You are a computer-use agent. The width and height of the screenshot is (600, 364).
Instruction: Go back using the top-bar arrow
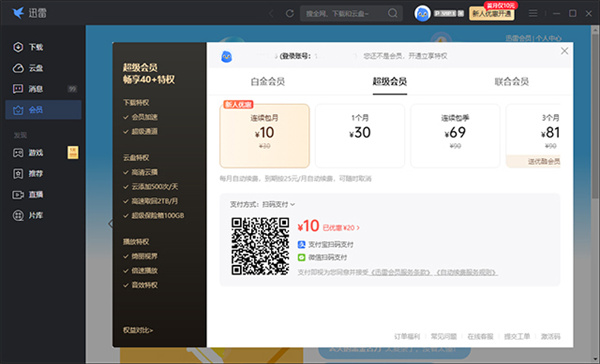click(x=271, y=13)
